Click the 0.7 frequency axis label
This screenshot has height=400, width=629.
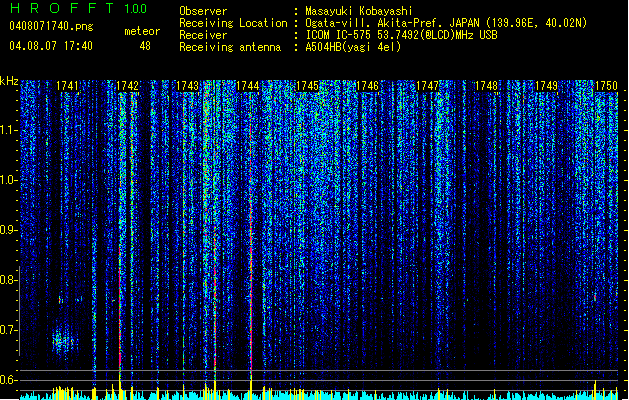pos(7,330)
